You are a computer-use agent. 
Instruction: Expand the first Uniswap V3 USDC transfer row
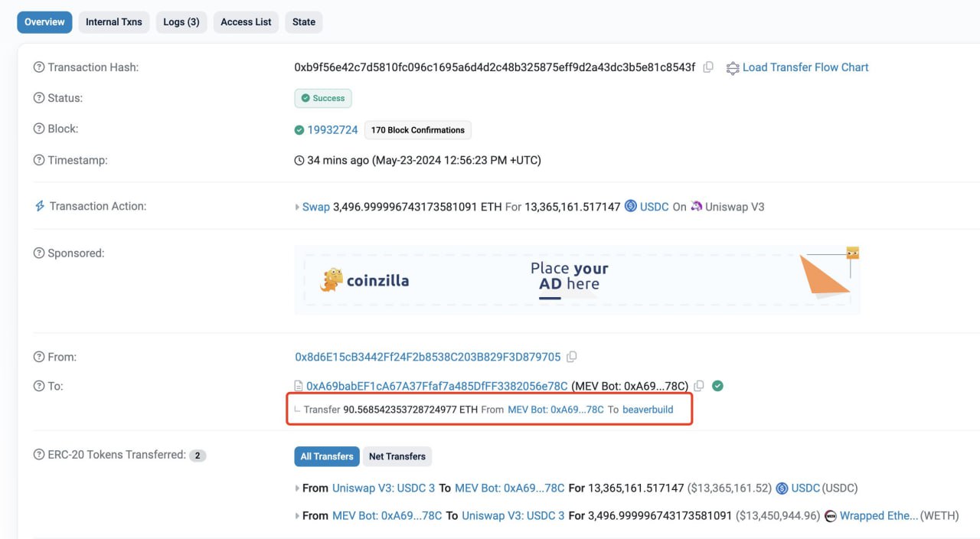(298, 488)
